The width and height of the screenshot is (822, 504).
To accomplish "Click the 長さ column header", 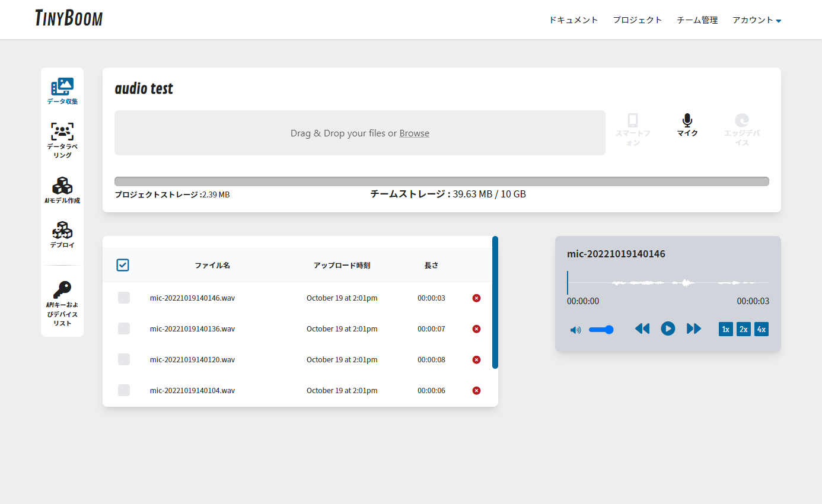I will click(x=432, y=266).
